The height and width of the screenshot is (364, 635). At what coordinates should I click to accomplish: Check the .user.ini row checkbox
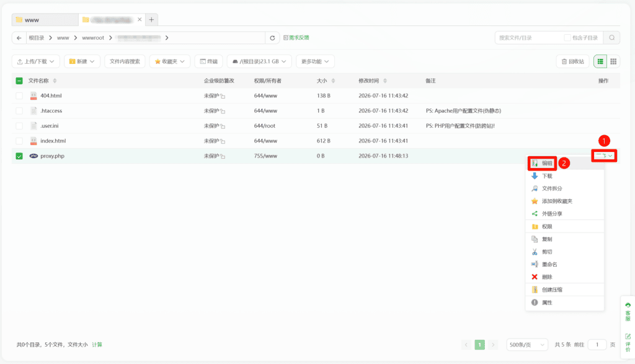[19, 126]
